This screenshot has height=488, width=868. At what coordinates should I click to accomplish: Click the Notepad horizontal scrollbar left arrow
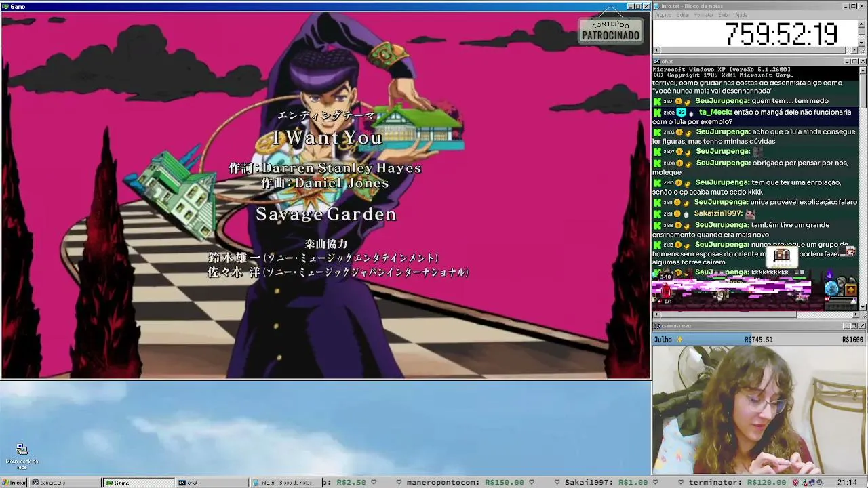click(656, 50)
